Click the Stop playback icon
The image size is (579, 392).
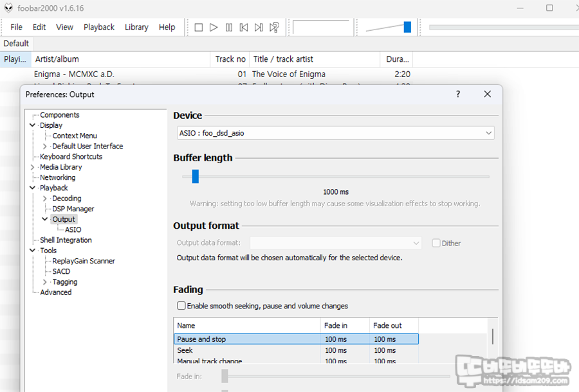[x=198, y=27]
